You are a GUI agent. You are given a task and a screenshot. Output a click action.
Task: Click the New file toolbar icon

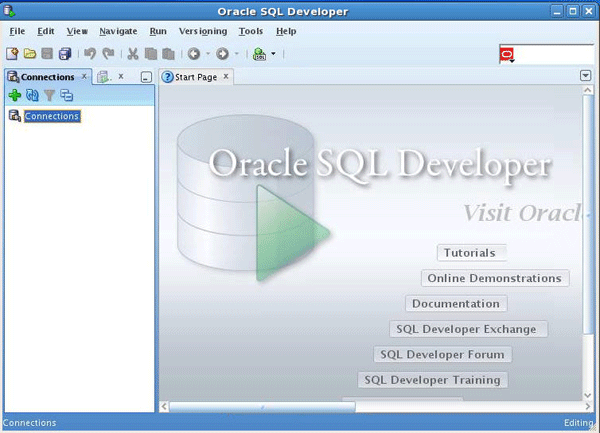[12, 54]
